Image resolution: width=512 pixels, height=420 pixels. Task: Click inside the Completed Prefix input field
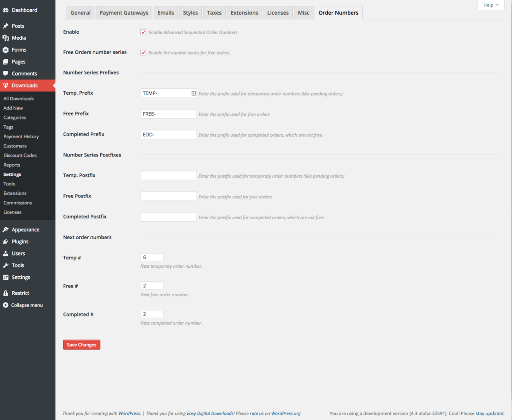168,134
